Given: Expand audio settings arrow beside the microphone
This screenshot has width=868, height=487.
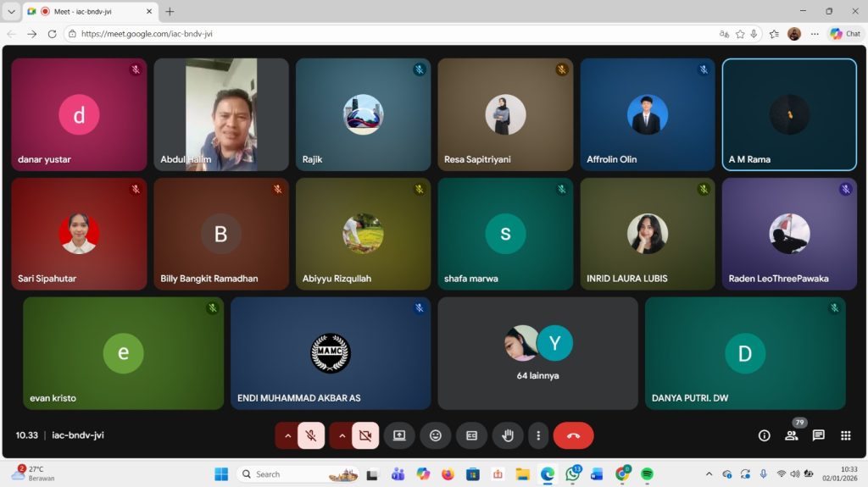Looking at the screenshot, I should click(287, 435).
